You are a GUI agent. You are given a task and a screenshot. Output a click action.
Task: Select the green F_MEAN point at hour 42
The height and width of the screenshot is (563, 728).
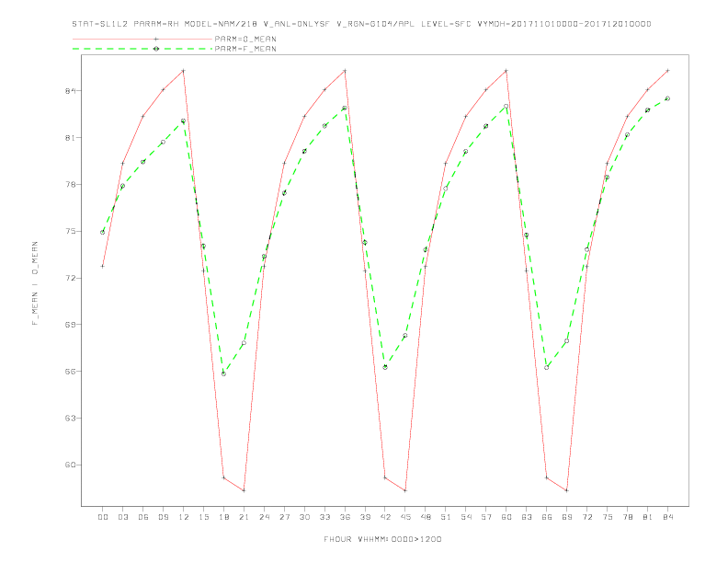pyautogui.click(x=385, y=367)
